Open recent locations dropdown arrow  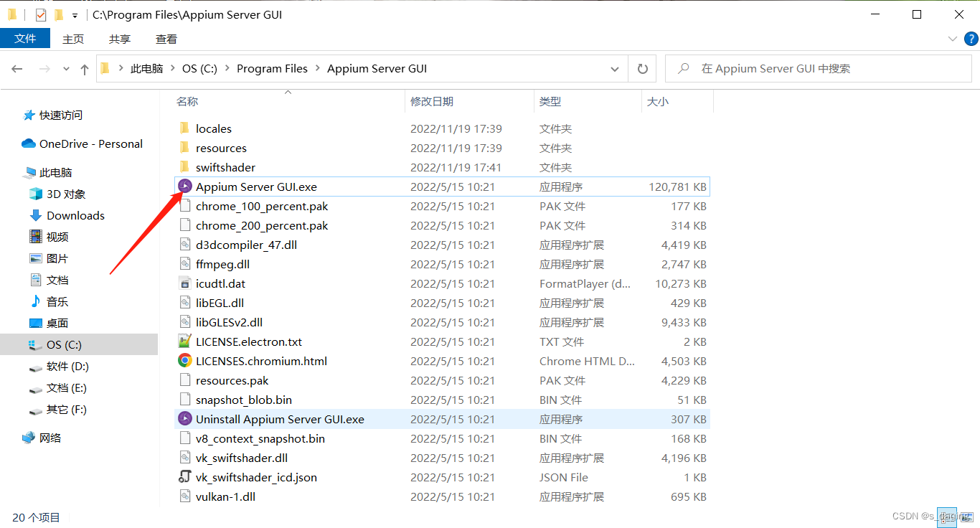tap(67, 69)
